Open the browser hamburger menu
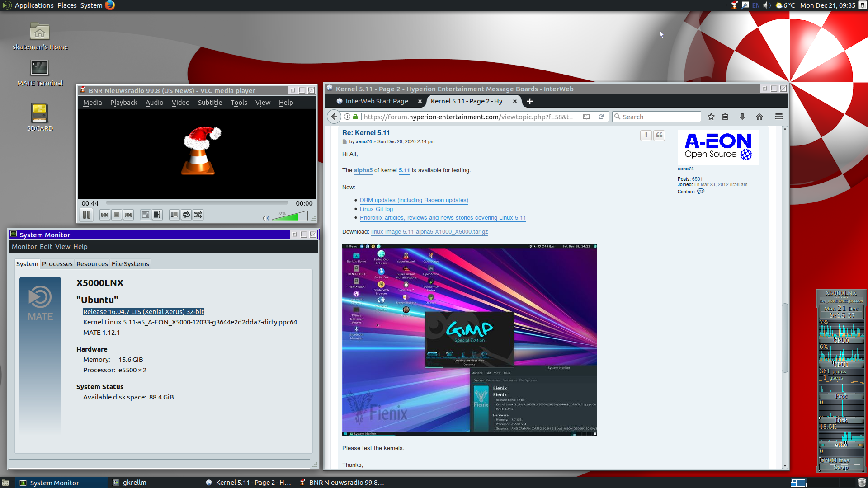Screen dimensions: 868x488 (x=778, y=117)
